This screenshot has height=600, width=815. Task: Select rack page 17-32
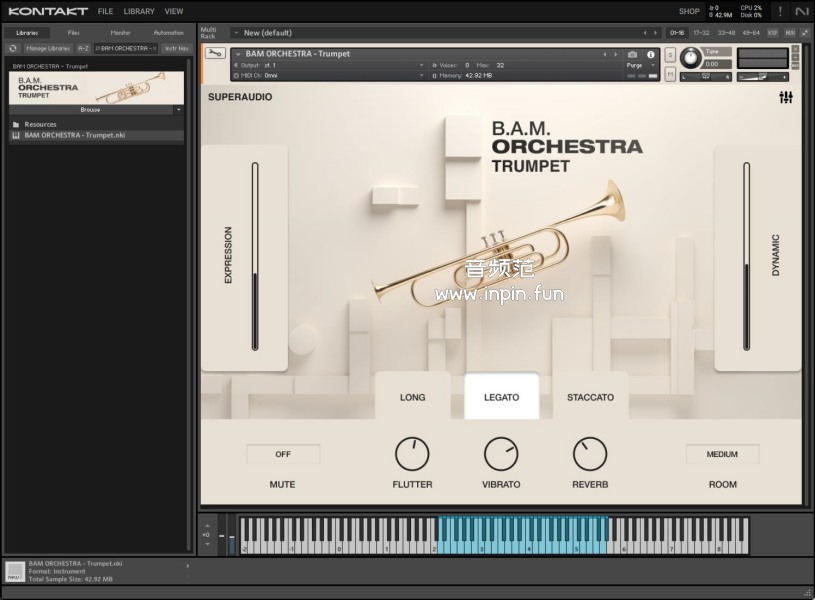(x=701, y=33)
